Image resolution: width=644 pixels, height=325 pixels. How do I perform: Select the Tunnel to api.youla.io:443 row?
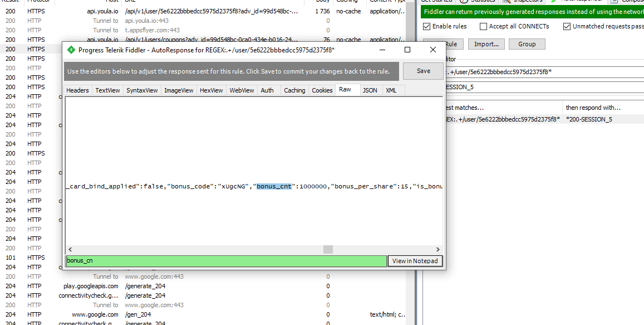[x=203, y=21]
